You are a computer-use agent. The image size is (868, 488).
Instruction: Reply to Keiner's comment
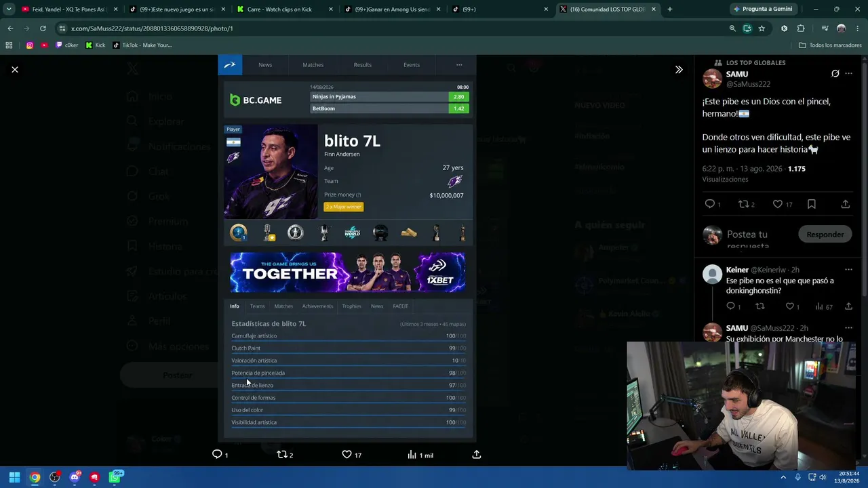point(730,306)
